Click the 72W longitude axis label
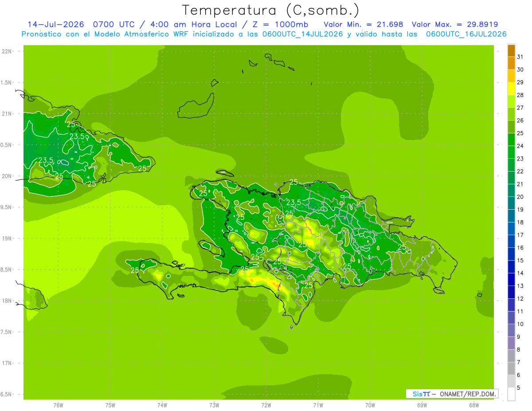This screenshot has height=411, width=532. 266,405
